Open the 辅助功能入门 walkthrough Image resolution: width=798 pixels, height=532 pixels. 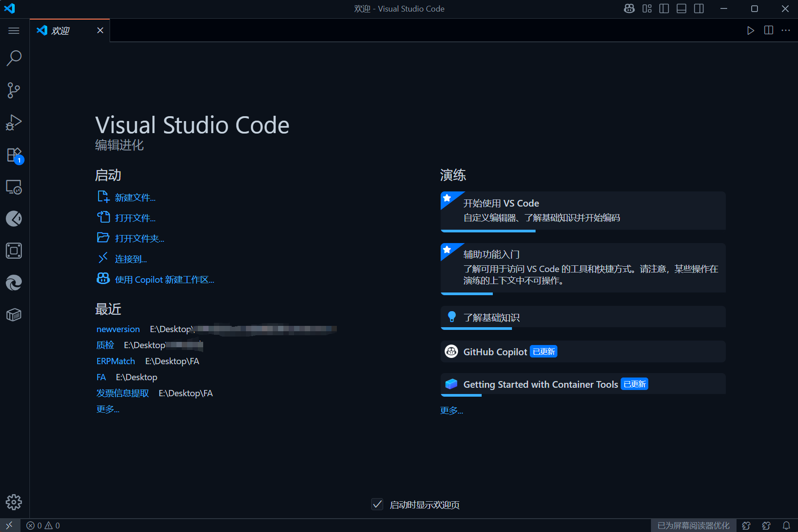[583, 268]
